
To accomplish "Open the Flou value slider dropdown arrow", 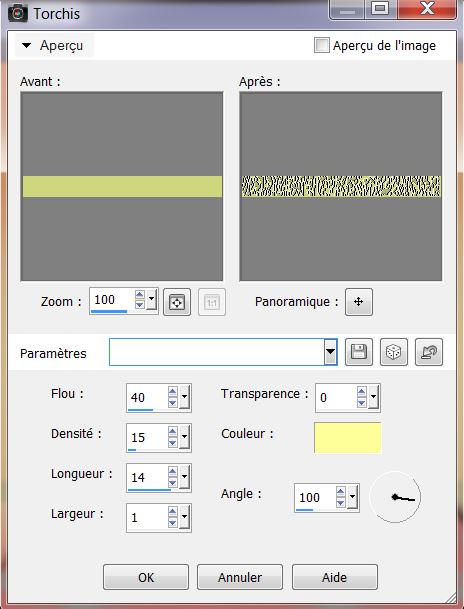I will (184, 397).
